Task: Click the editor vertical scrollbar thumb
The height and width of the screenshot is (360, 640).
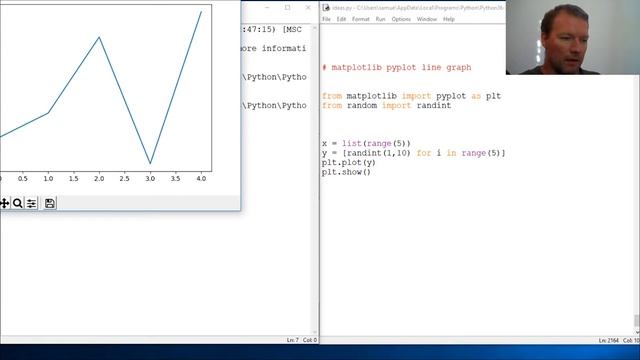Action: (x=637, y=321)
